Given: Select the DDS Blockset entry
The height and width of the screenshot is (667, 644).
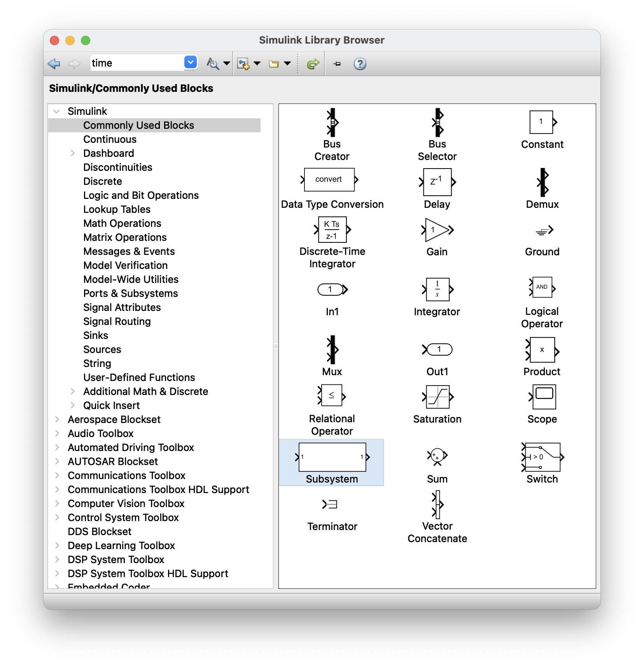Looking at the screenshot, I should pos(100,532).
